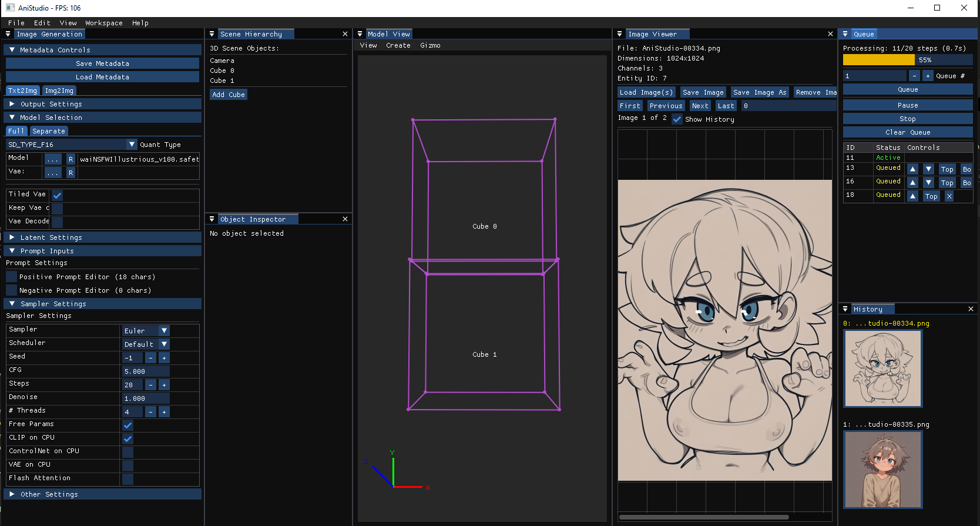Image resolution: width=980 pixels, height=526 pixels.
Task: Increase the number of Threads
Action: pyautogui.click(x=164, y=412)
